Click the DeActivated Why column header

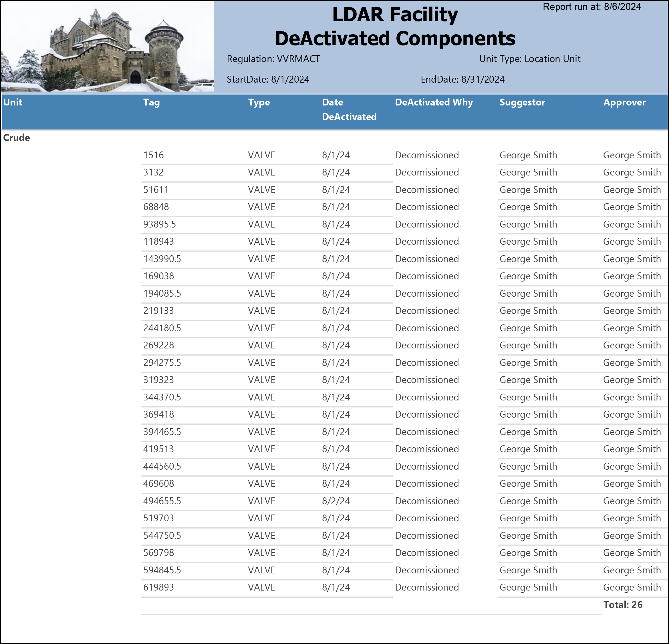(x=434, y=102)
